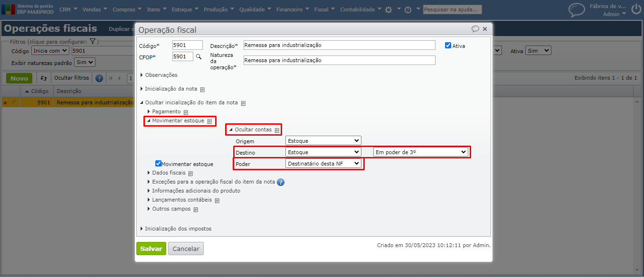
Task: Click the Código field in the dialog
Action: click(x=188, y=45)
